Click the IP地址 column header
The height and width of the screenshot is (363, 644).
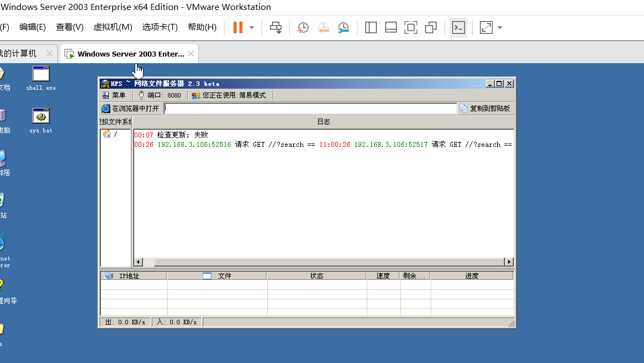coord(134,276)
